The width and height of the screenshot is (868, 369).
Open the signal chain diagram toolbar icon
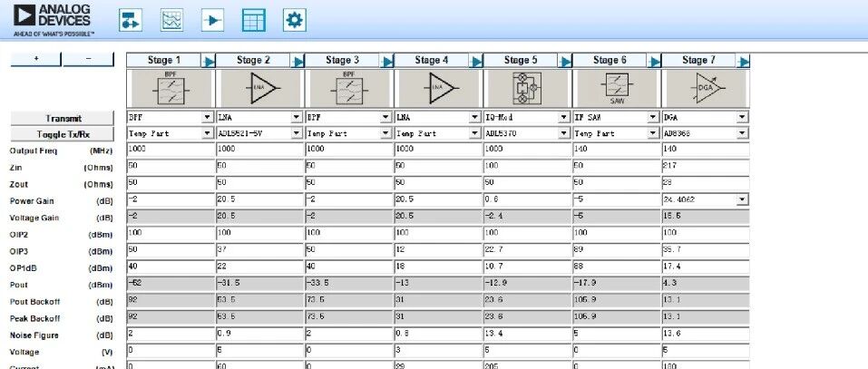coord(131,21)
